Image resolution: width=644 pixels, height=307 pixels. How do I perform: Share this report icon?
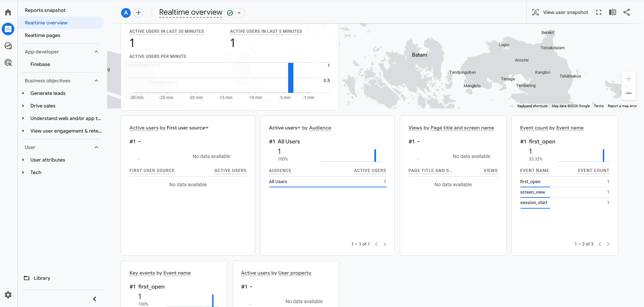click(x=627, y=12)
